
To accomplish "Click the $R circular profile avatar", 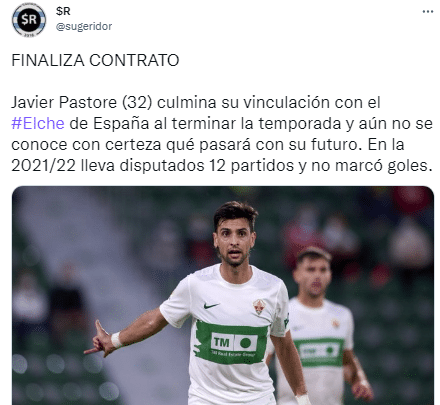I will pos(29,20).
